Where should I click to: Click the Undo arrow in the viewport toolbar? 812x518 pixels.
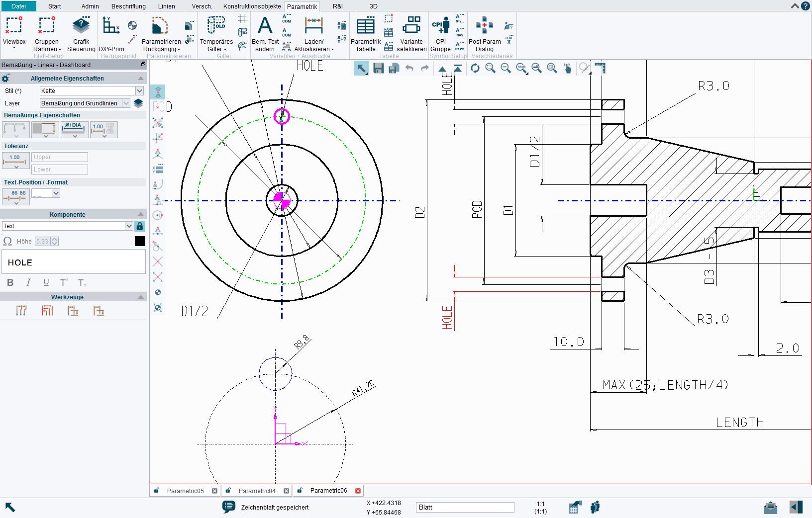(x=409, y=68)
